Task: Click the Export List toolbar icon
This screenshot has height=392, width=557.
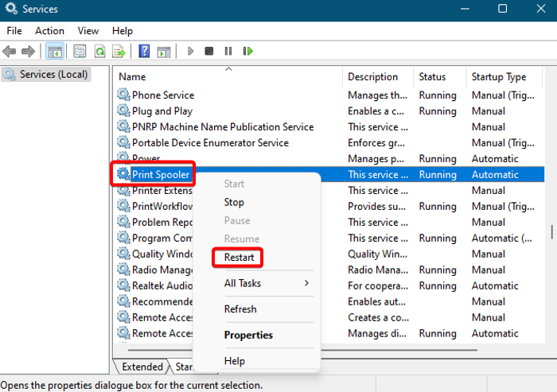Action: coord(119,52)
